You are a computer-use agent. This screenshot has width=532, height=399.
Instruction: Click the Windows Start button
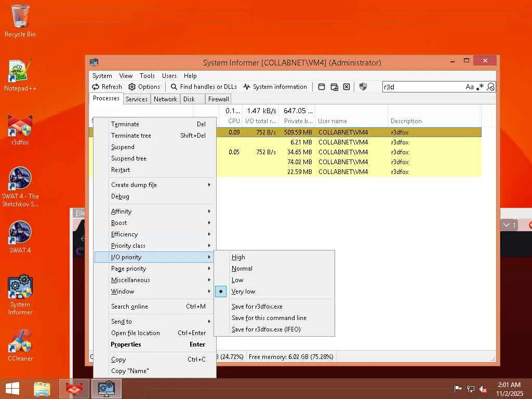coord(12,389)
